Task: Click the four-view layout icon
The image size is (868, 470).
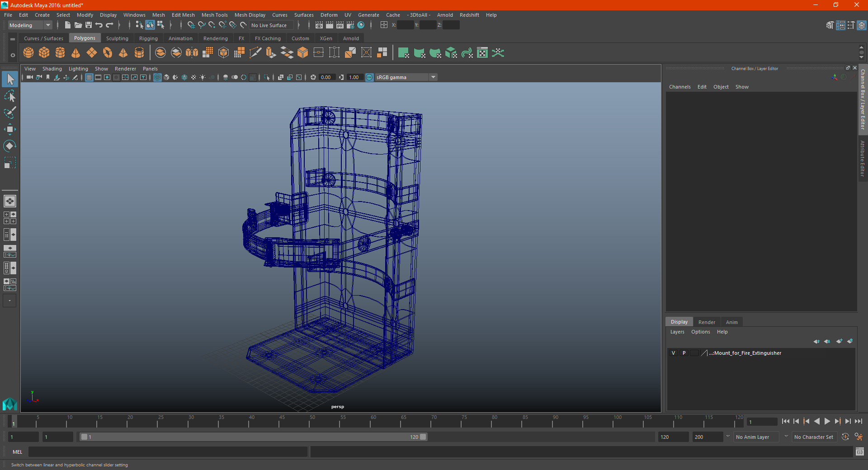Action: (10, 218)
